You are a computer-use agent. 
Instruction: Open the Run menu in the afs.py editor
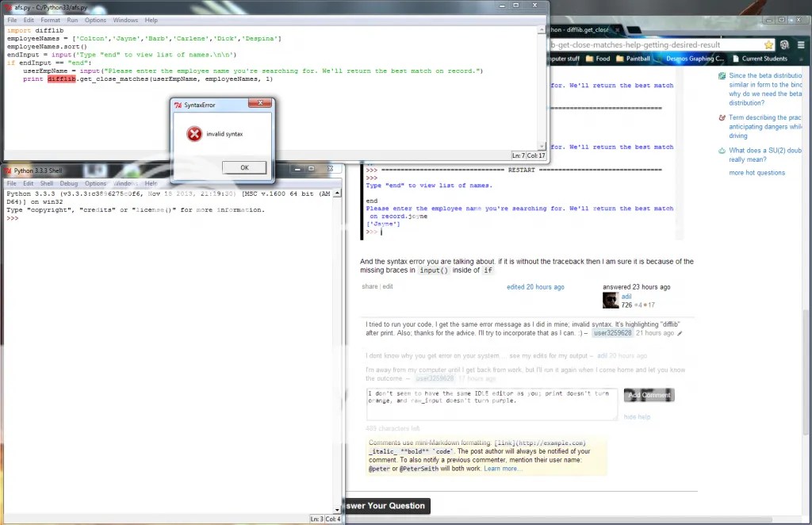point(72,20)
